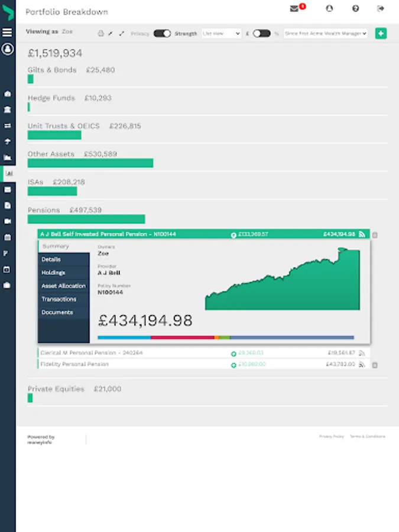Expand the Gilts & Bonds category
The image size is (399, 532).
click(x=52, y=70)
